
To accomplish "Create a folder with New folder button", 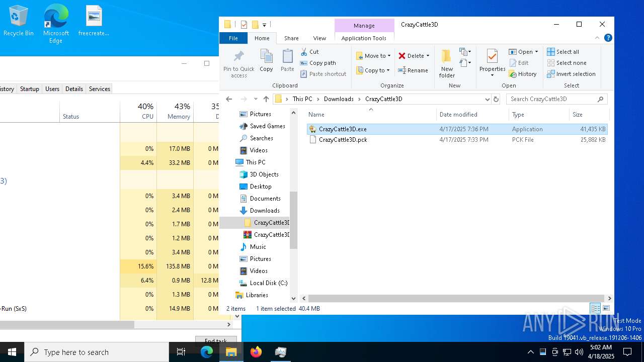I will click(x=447, y=63).
